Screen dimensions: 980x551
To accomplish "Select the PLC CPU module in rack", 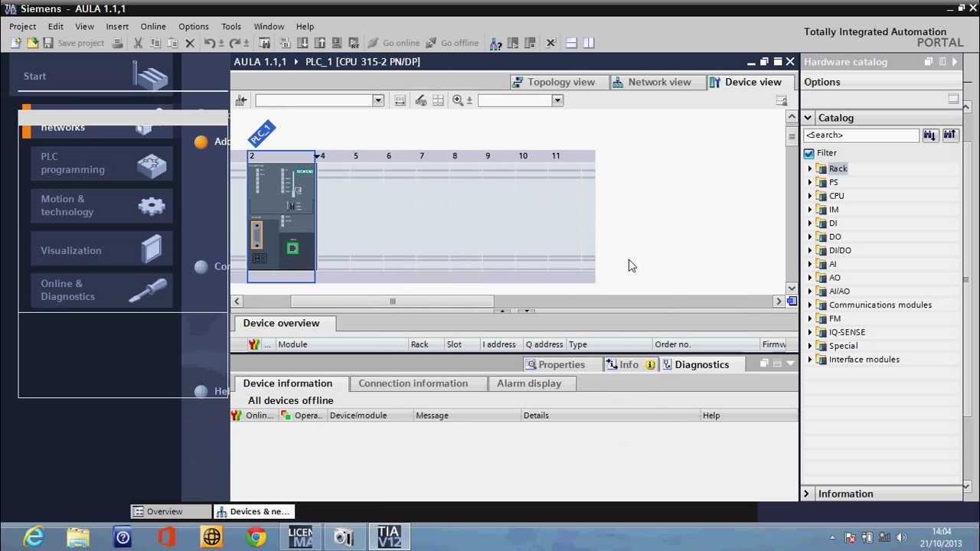I will click(281, 217).
